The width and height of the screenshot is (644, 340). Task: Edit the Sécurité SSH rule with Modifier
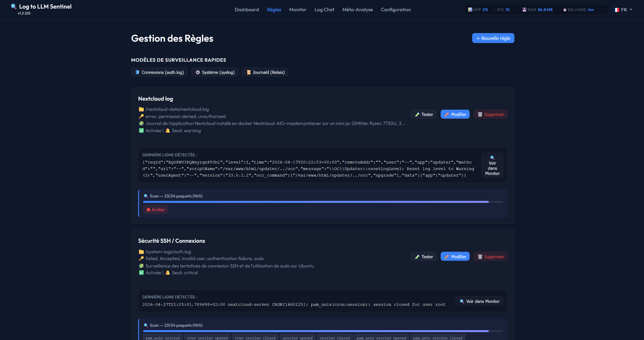pos(455,256)
